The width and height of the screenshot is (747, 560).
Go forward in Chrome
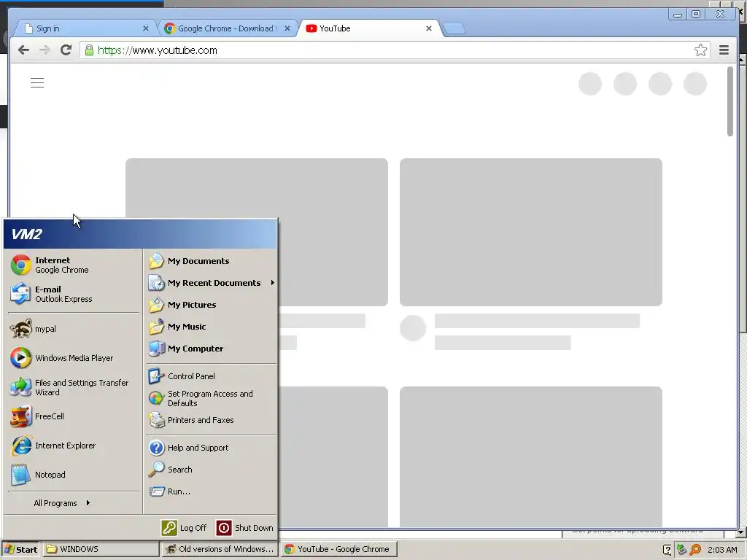44,50
